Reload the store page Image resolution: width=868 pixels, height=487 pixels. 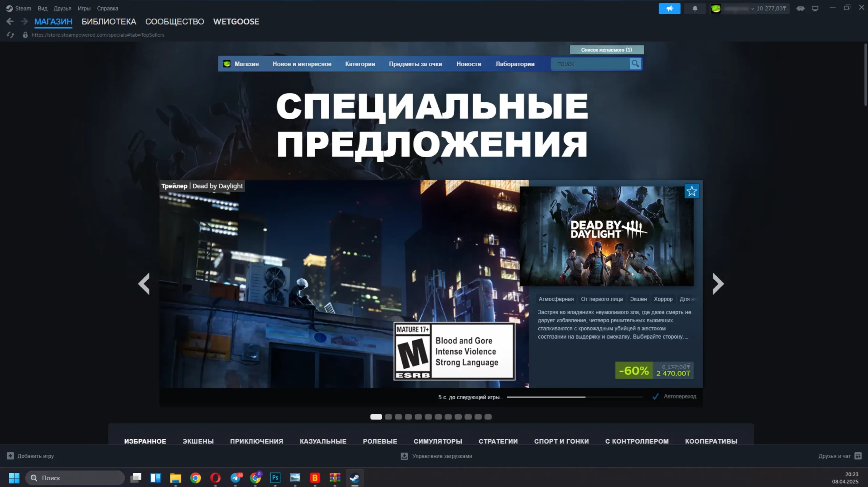point(10,35)
